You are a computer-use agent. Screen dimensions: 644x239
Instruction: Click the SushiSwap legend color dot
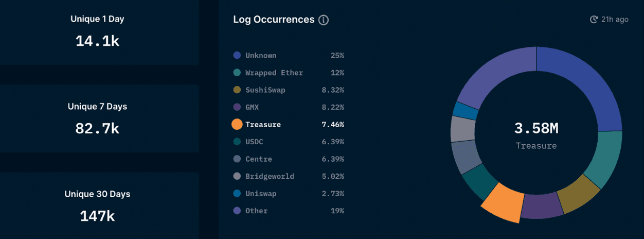click(237, 90)
